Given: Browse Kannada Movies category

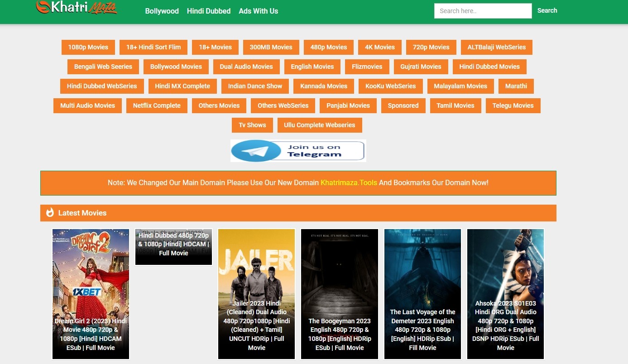Looking at the screenshot, I should (324, 86).
